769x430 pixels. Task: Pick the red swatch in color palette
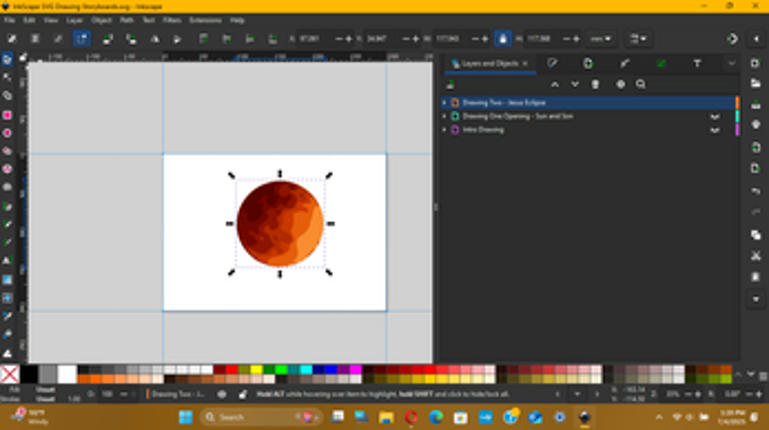[232, 369]
